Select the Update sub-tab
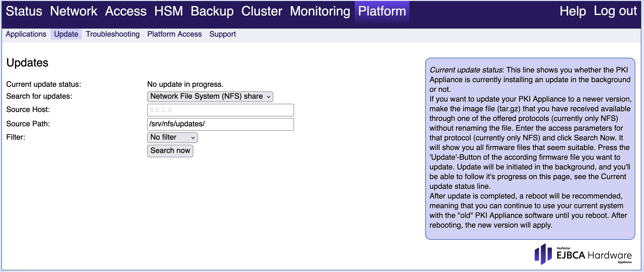644x272 pixels. (66, 34)
